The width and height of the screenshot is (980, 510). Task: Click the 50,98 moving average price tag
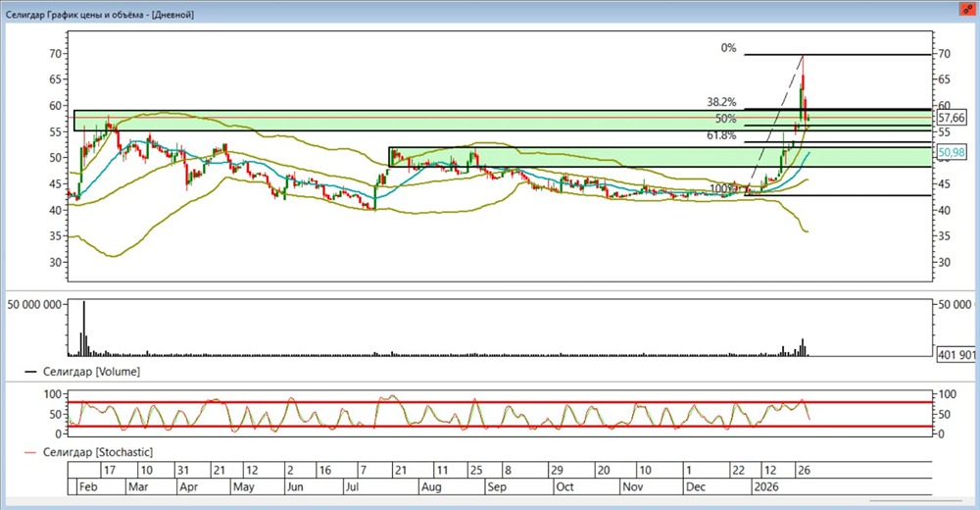point(953,153)
